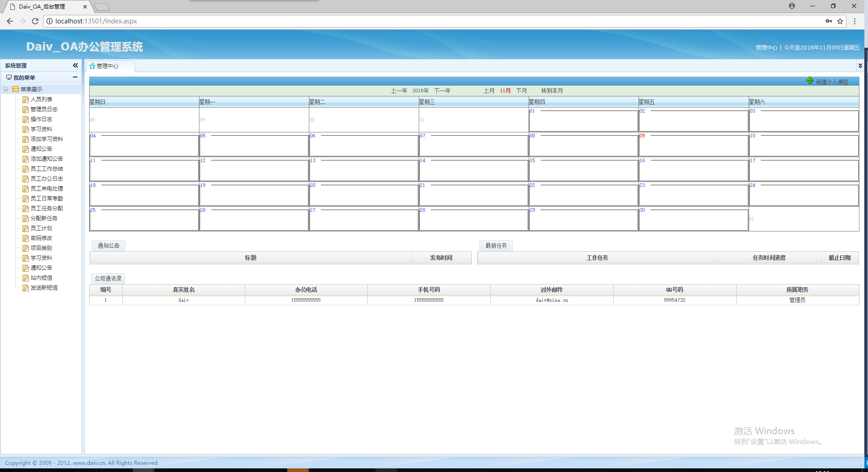This screenshot has width=868, height=472.
Task: Click the site info icon in the address bar
Action: (x=50, y=21)
